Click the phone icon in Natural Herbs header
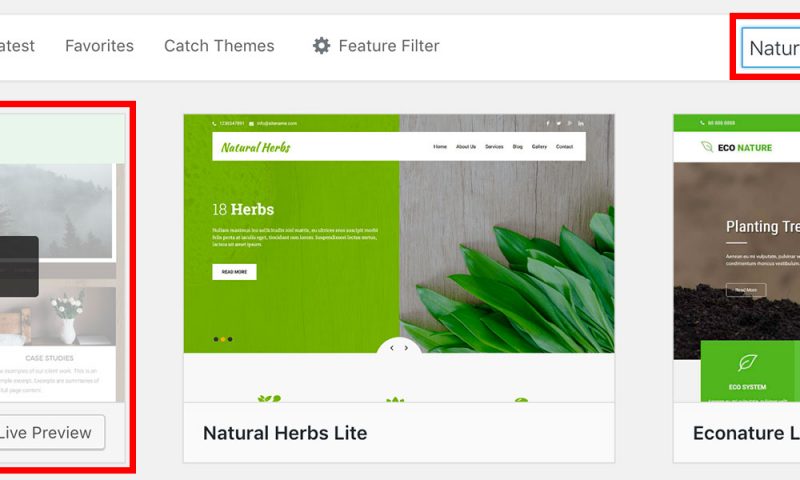The width and height of the screenshot is (800, 480). point(214,123)
